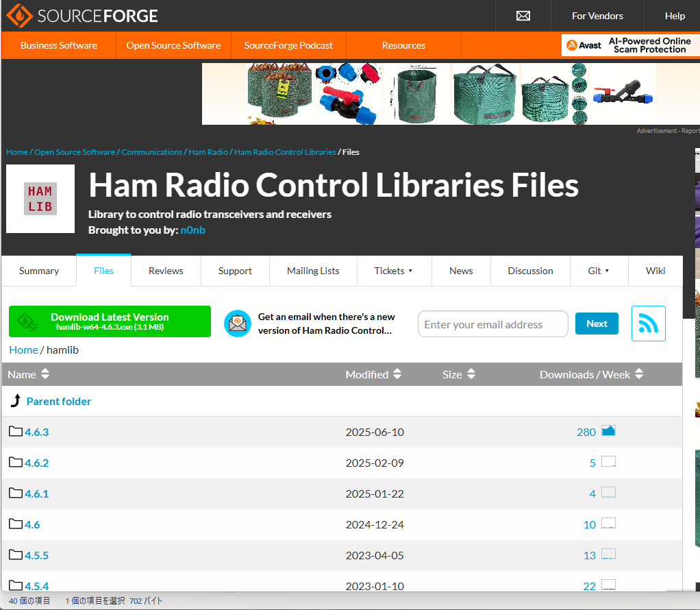The height and width of the screenshot is (610, 700).
Task: View the 4.6.2 download stats chart icon
Action: (x=608, y=462)
